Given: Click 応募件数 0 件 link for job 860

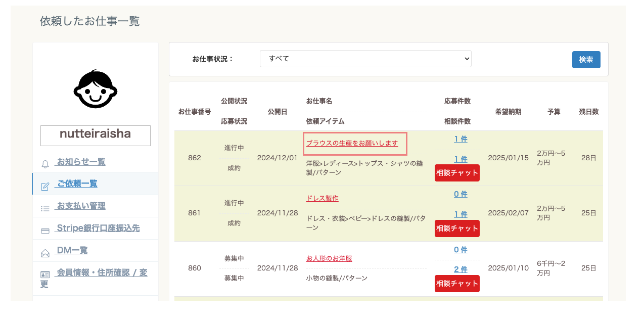Looking at the screenshot, I should point(461,250).
